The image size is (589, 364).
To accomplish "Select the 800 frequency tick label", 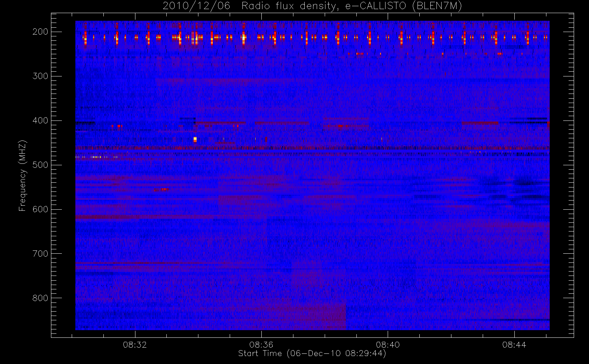I will coord(40,298).
